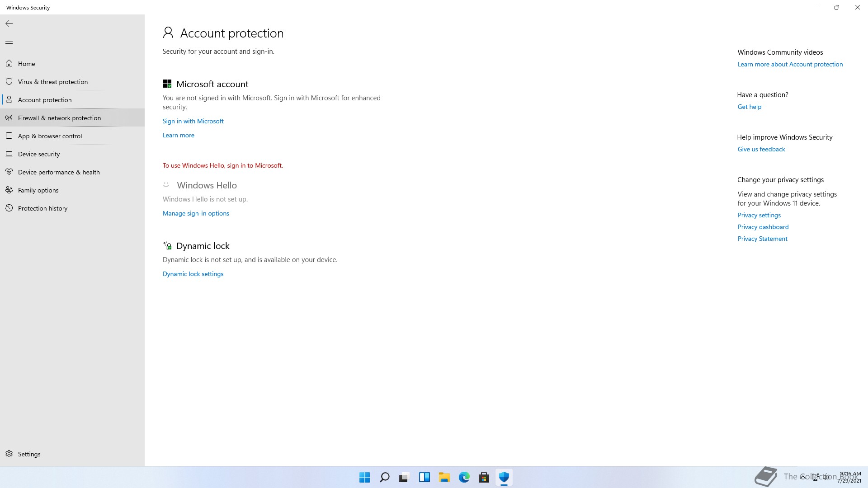Click the Home house icon in sidebar
The height and width of the screenshot is (488, 868).
[x=9, y=63]
